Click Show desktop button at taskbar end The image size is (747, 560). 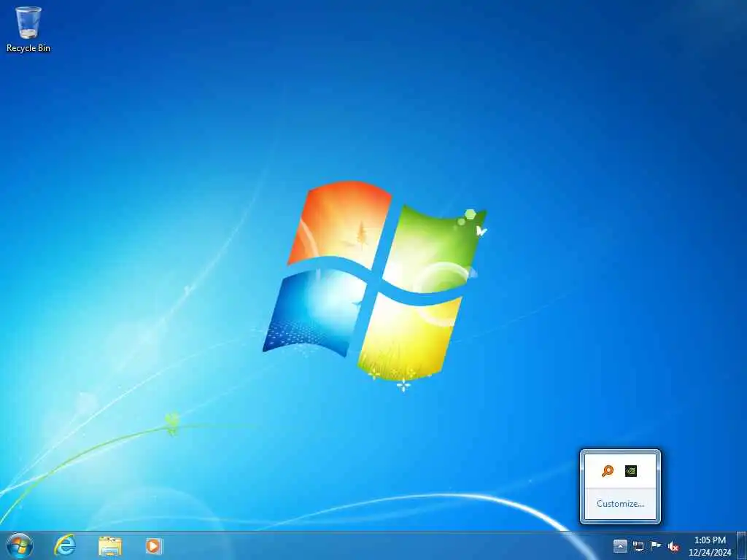click(x=742, y=546)
